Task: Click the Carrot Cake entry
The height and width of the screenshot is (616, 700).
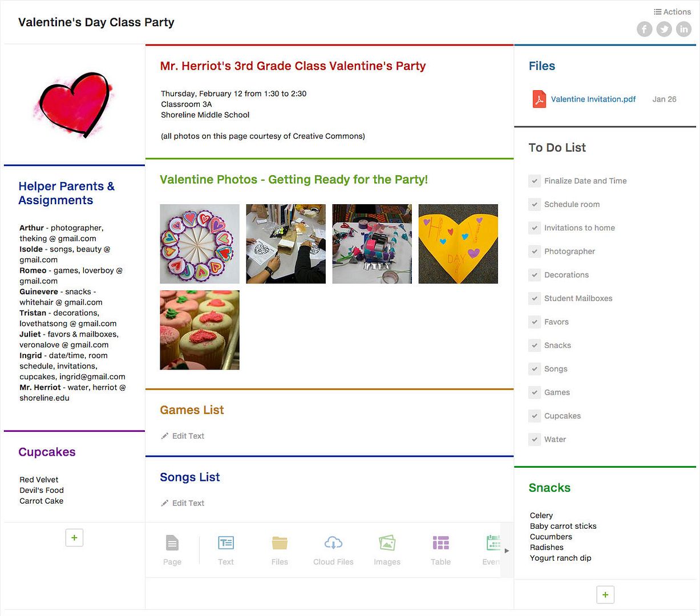Action: [42, 501]
